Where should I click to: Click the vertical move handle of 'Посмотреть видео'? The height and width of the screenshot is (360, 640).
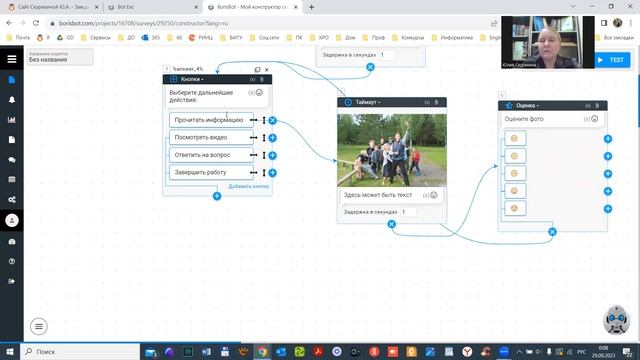click(264, 138)
